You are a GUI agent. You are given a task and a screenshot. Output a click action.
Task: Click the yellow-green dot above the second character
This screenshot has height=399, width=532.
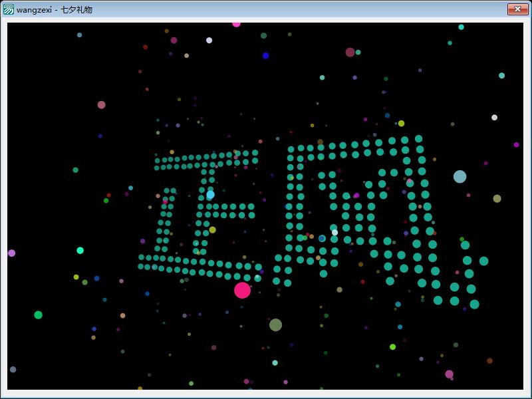coord(401,124)
